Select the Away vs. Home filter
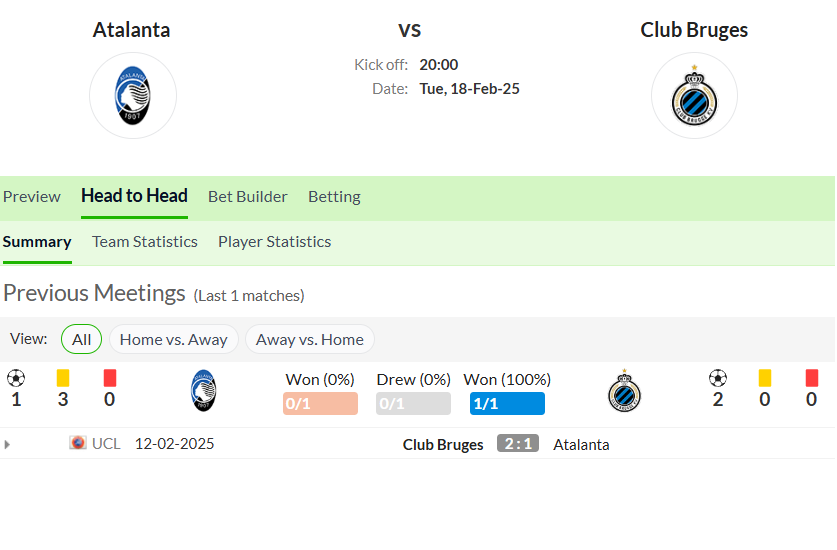 tap(310, 339)
